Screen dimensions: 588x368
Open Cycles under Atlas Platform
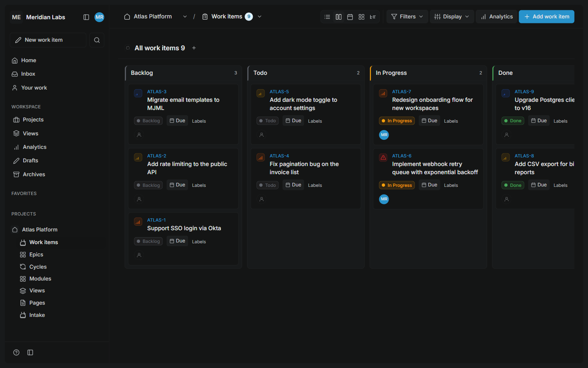[x=38, y=267]
